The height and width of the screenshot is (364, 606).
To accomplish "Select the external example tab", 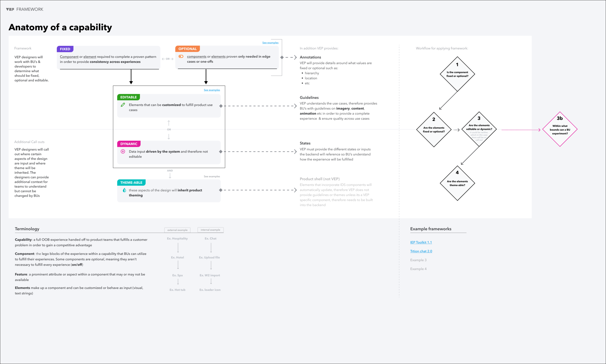I will point(177,230).
